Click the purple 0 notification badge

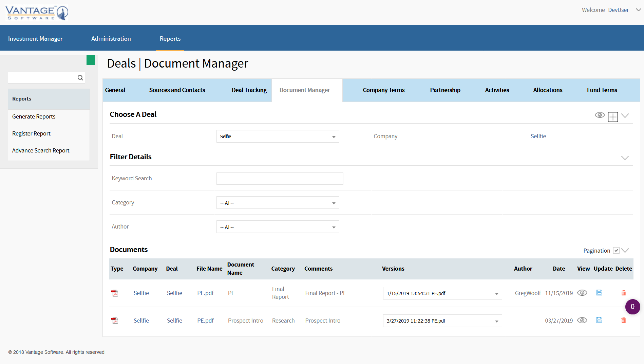(x=632, y=307)
